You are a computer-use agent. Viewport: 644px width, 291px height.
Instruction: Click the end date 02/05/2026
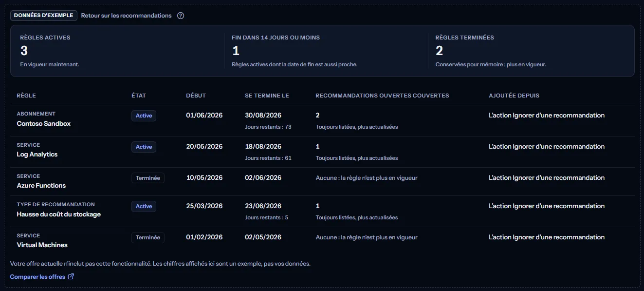(x=263, y=237)
